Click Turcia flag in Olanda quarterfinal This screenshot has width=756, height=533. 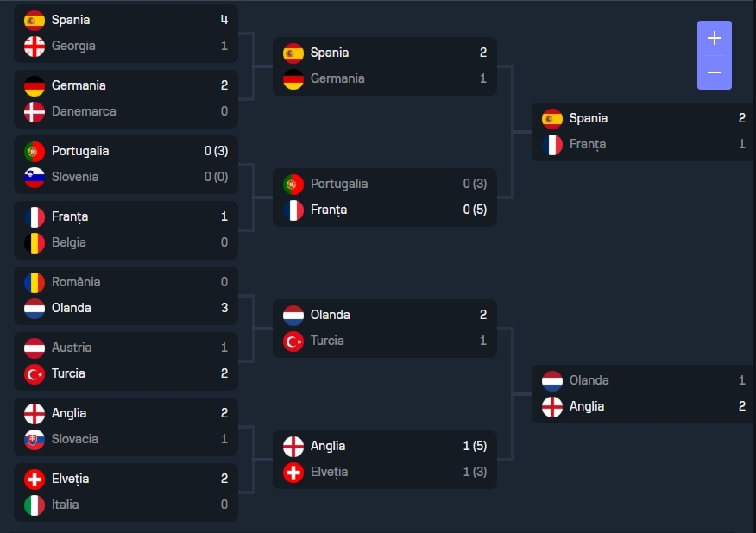(x=293, y=341)
